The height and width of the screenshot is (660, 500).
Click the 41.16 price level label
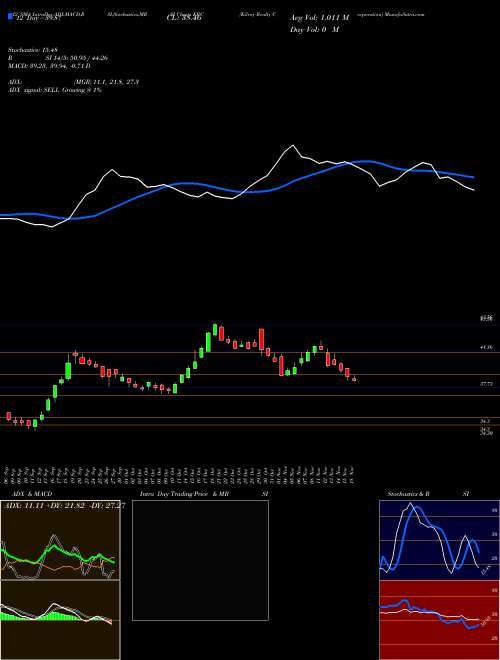click(x=486, y=347)
